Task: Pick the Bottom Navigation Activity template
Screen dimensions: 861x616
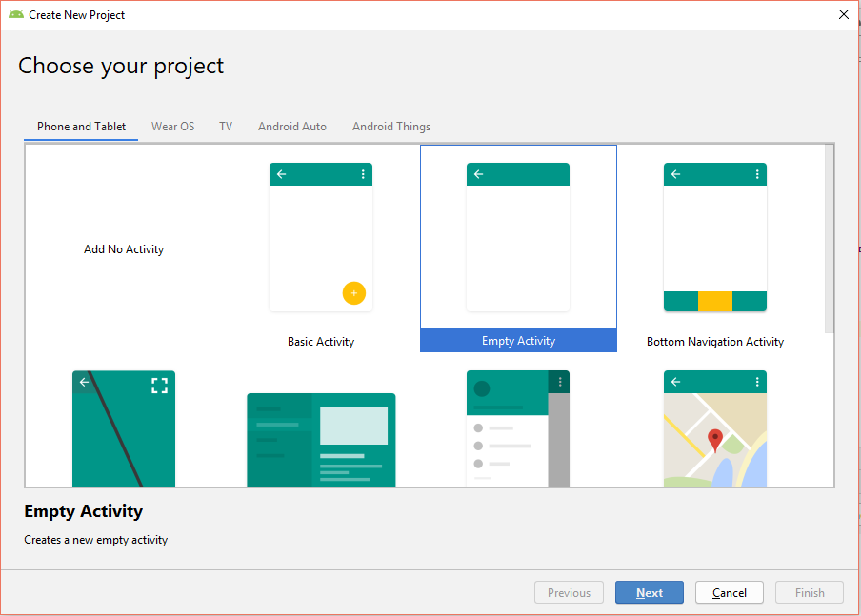Action: click(x=715, y=238)
